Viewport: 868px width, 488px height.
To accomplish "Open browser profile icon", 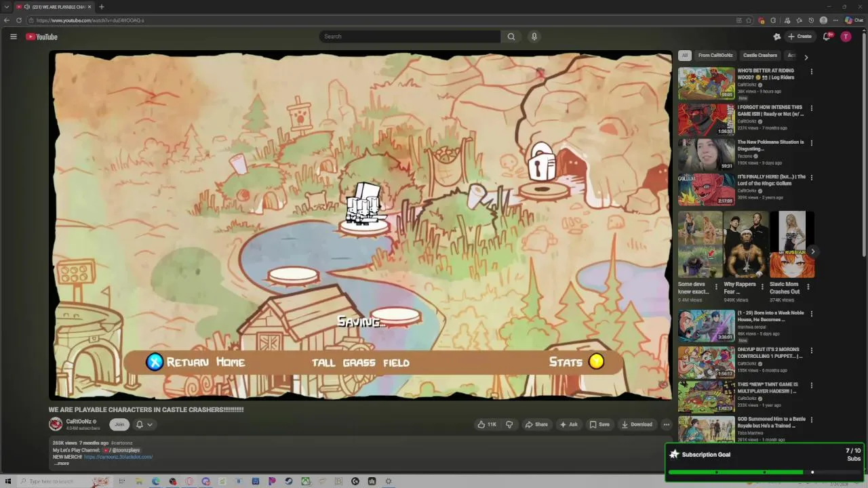I will 823,20.
